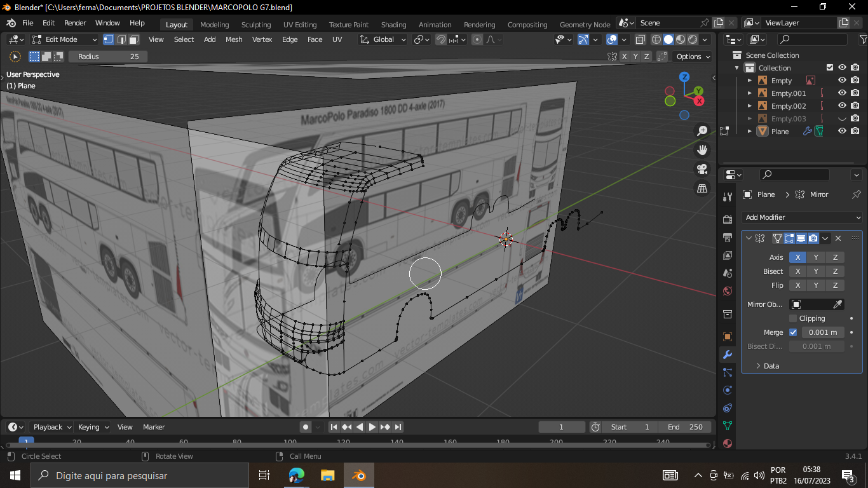868x488 pixels.
Task: Switch to the Sculpting workspace tab
Action: pos(256,25)
